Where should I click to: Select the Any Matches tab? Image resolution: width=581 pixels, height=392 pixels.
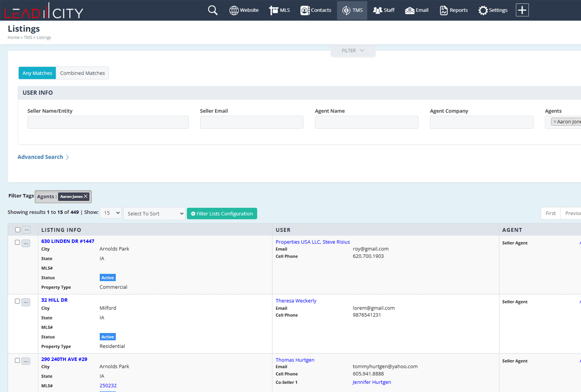[x=37, y=73]
